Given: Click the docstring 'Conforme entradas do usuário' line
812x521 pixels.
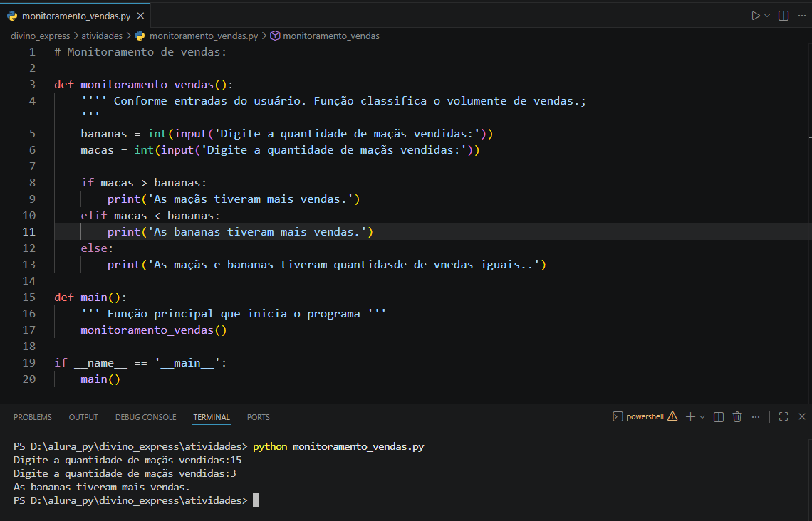Looking at the screenshot, I should [333, 101].
